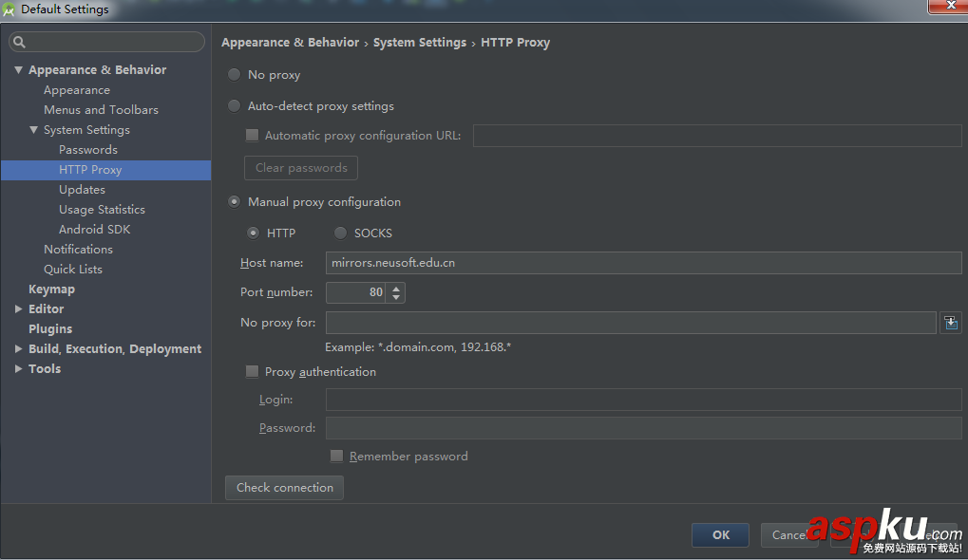
Task: Confirm settings with the OK button
Action: click(x=720, y=535)
